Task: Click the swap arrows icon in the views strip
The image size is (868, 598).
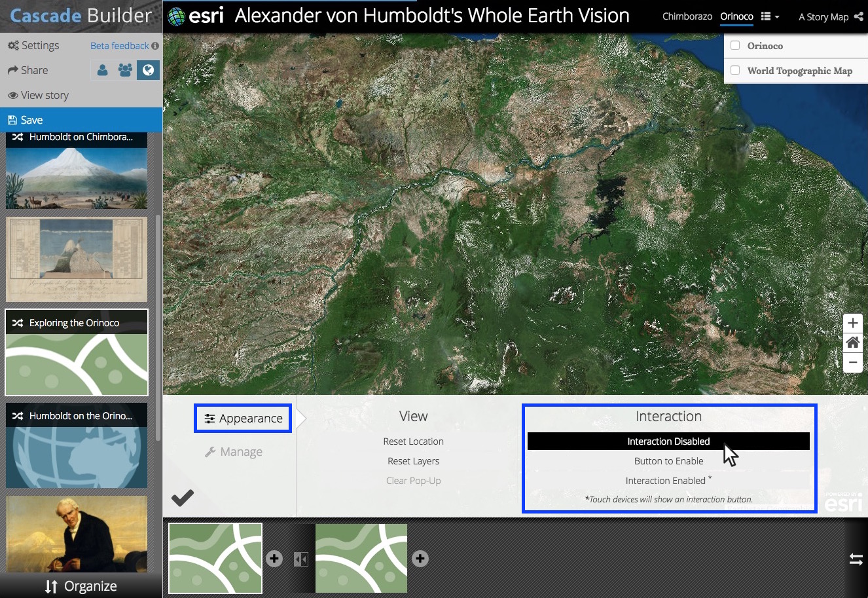Action: [x=856, y=559]
